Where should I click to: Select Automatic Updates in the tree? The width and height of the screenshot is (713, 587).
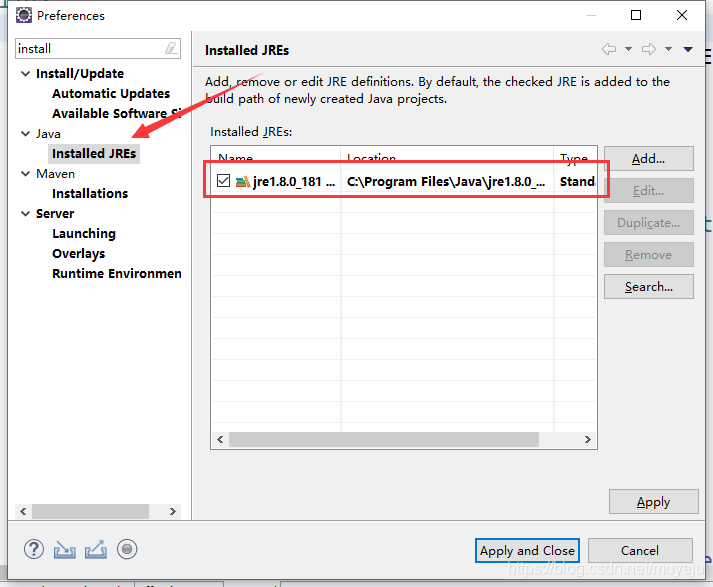(x=111, y=94)
